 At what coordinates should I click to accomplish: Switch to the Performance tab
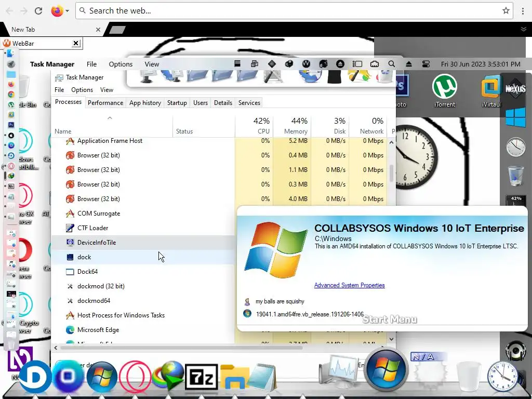coord(105,103)
